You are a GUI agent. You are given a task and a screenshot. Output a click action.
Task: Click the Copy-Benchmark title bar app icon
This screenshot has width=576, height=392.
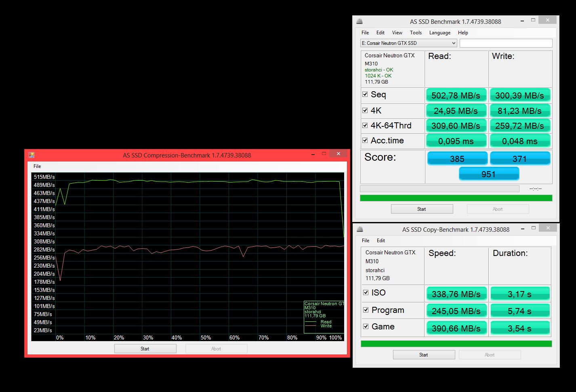[360, 229]
